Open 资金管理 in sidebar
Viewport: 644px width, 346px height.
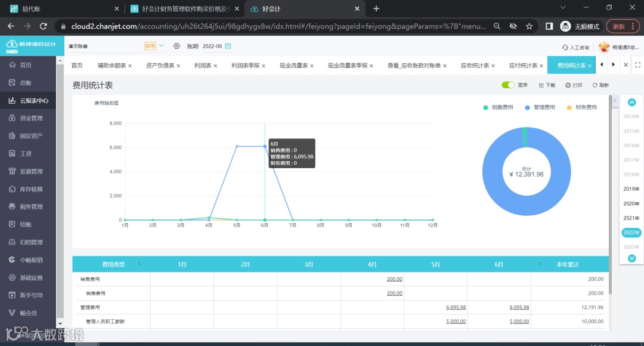point(29,118)
